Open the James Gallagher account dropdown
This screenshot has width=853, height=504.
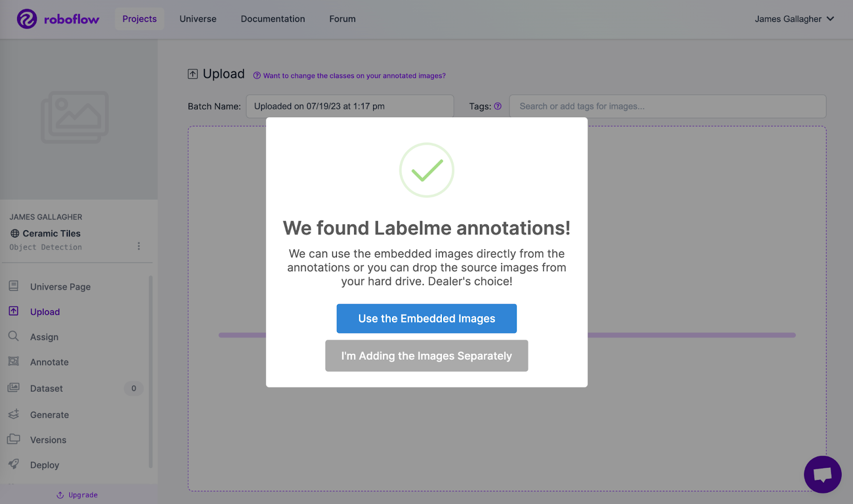click(794, 19)
